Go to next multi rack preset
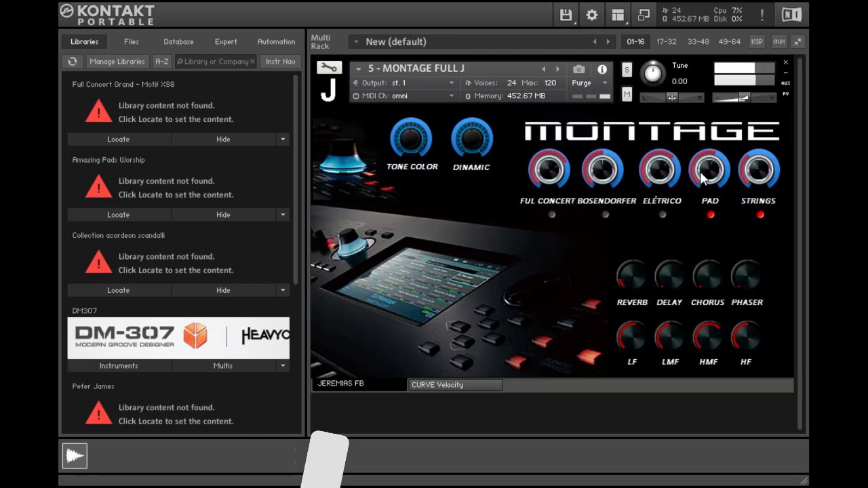The image size is (868, 488). 608,42
